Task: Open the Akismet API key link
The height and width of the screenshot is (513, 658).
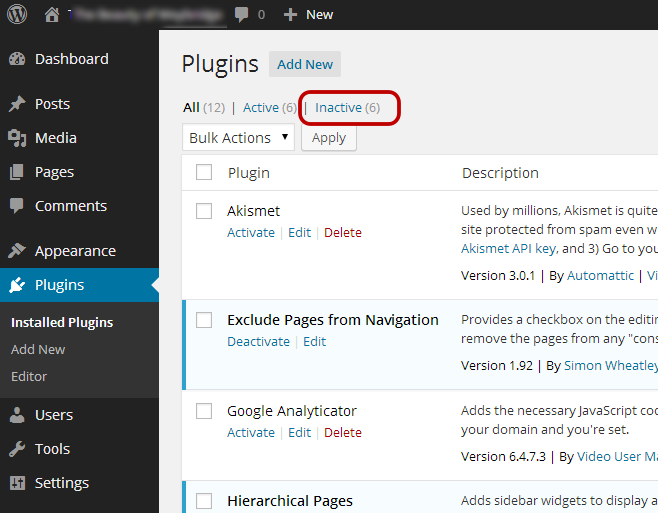Action: pos(509,249)
